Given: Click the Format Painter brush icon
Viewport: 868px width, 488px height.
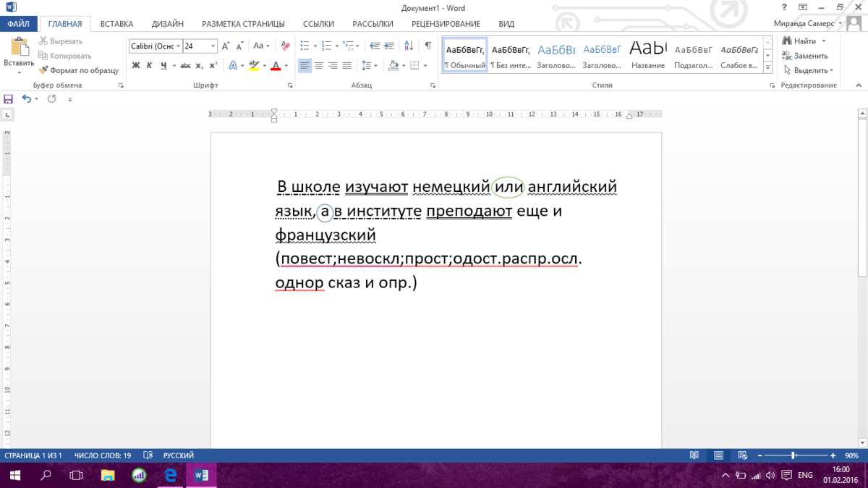Looking at the screenshot, I should point(43,70).
